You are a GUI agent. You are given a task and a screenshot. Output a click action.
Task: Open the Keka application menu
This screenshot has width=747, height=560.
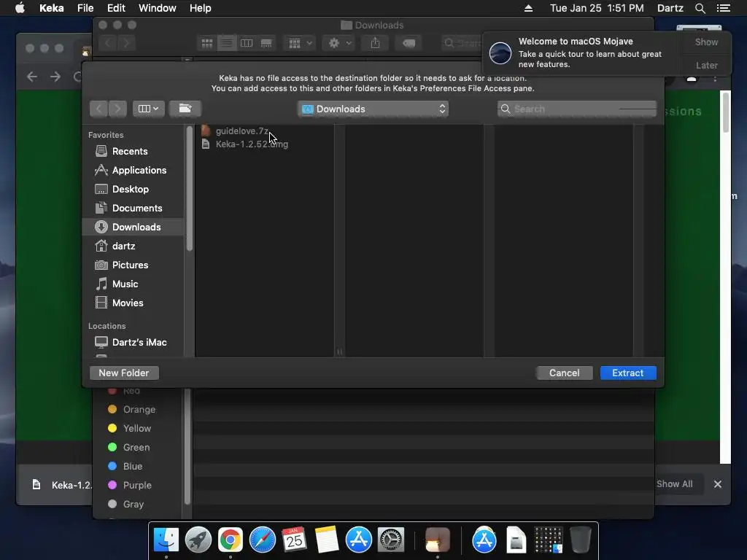52,8
